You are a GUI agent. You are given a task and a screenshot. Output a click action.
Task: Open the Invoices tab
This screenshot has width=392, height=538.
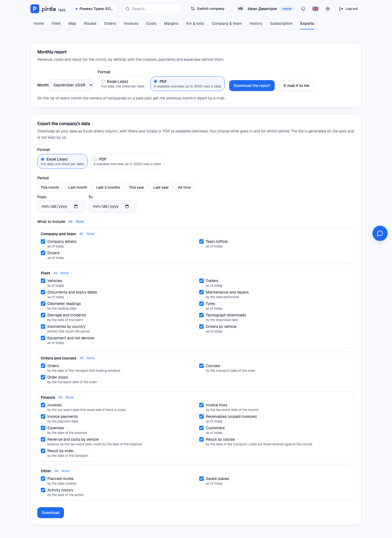click(x=131, y=23)
